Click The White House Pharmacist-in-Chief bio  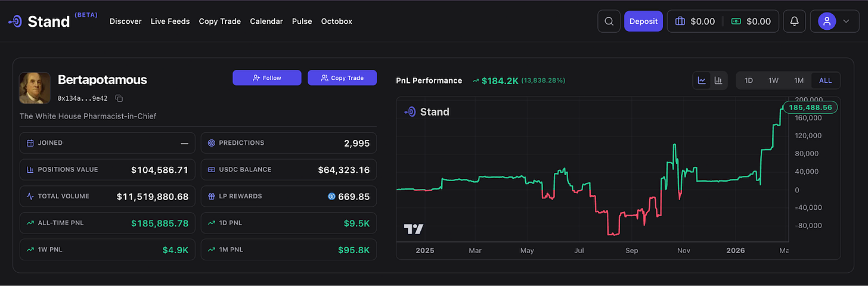88,116
